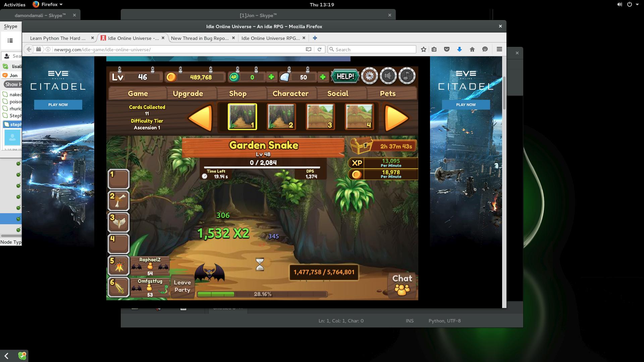Use skill slot 3 wings ability
The height and width of the screenshot is (362, 644).
[x=119, y=222]
